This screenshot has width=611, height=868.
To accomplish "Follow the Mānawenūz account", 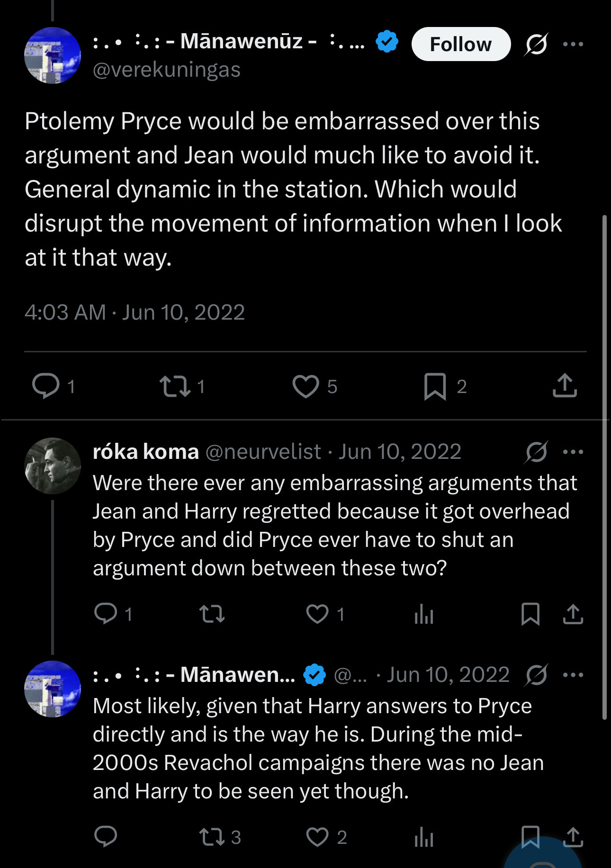I will coord(460,44).
